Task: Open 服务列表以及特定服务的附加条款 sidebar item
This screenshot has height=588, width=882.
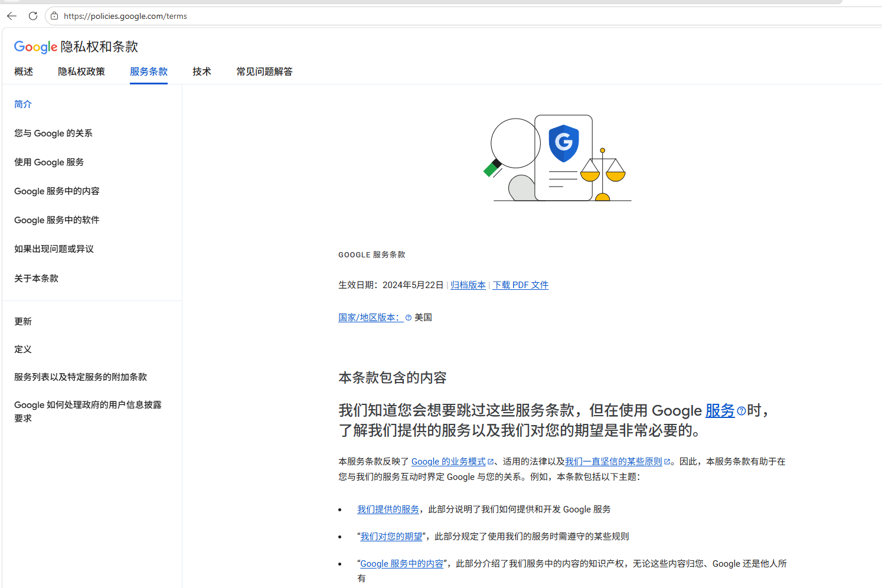Action: [80, 377]
